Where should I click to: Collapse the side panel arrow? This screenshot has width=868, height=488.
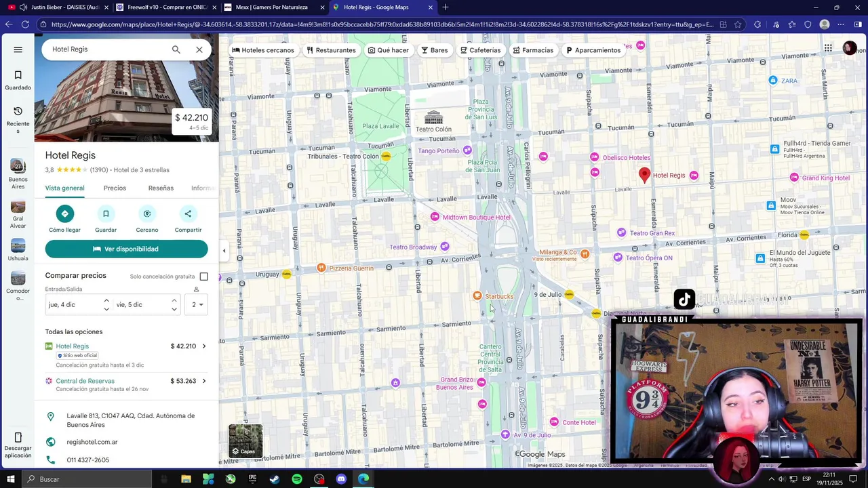click(x=224, y=251)
